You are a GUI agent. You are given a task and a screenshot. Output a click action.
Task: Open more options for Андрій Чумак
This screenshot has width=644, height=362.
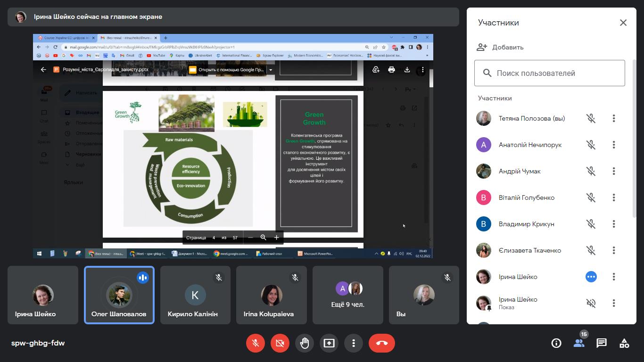pos(614,171)
